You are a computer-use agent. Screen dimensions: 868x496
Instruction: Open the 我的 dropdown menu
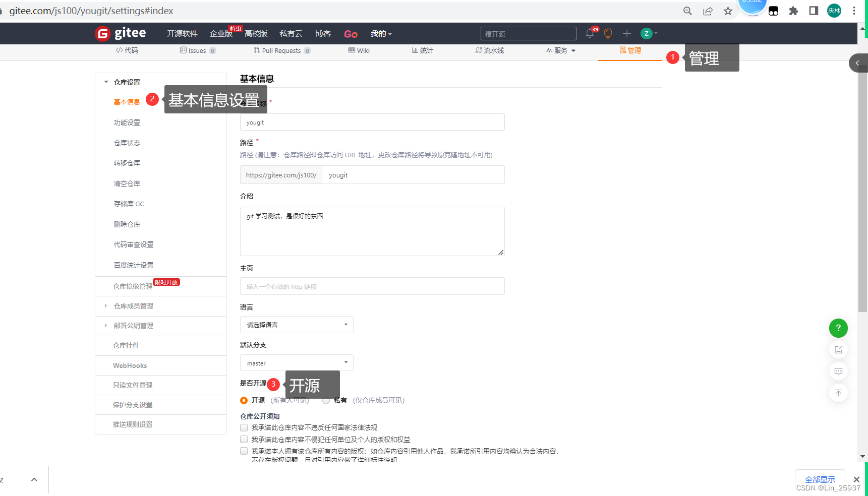[381, 34]
